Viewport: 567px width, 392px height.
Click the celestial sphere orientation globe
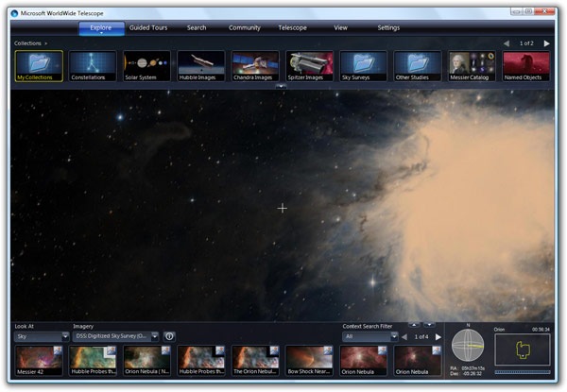click(x=468, y=346)
